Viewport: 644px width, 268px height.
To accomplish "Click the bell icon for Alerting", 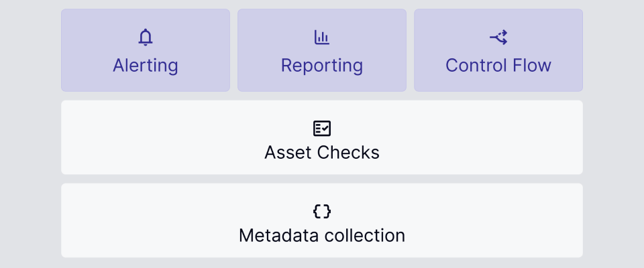I will pyautogui.click(x=146, y=38).
